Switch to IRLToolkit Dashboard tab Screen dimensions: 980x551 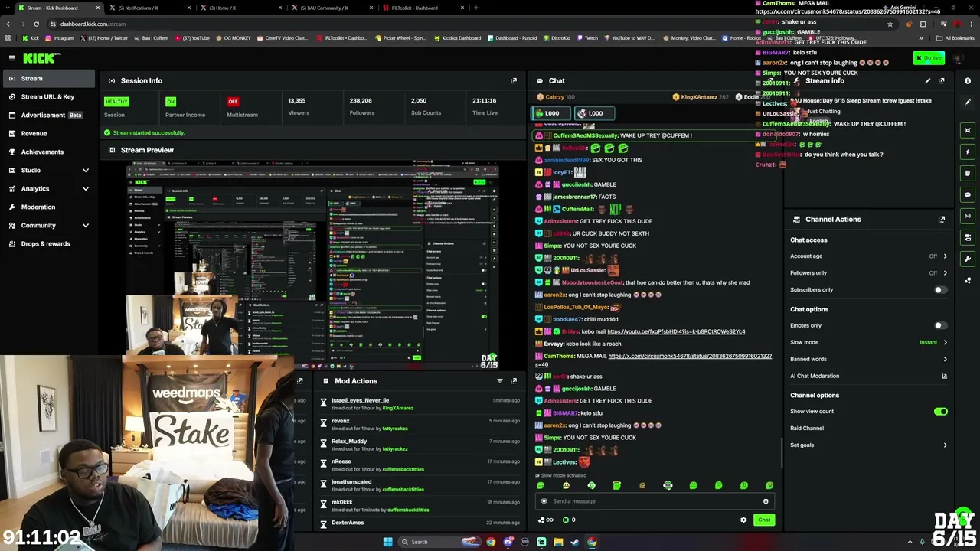pyautogui.click(x=424, y=8)
